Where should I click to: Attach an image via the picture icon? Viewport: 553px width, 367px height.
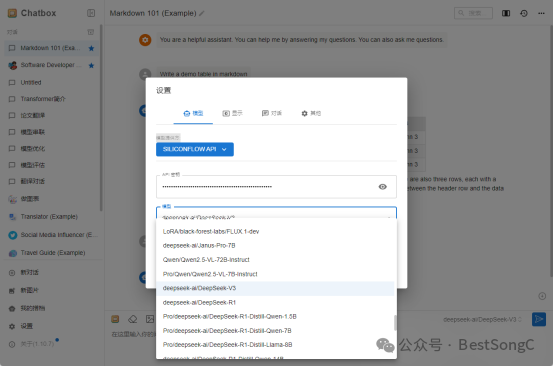point(150,319)
